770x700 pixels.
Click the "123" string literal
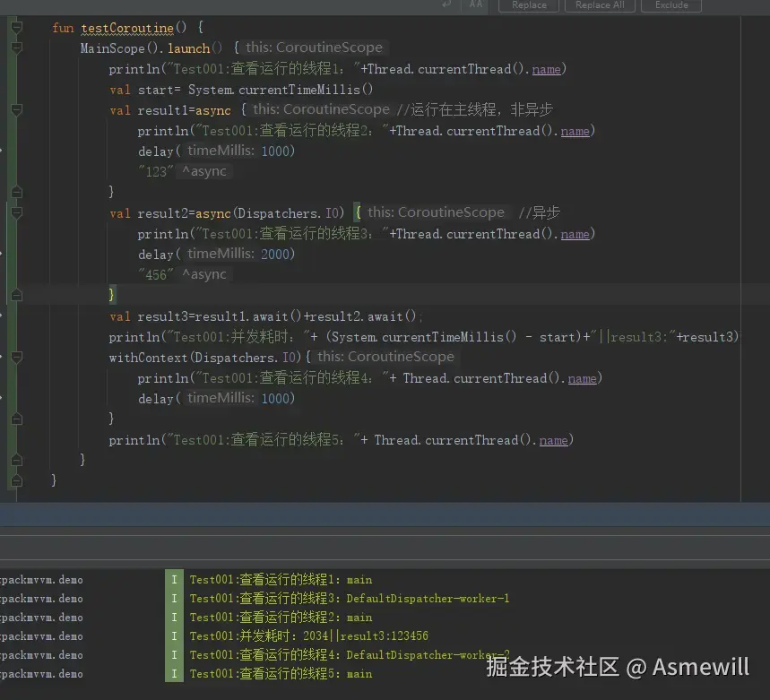click(x=156, y=172)
